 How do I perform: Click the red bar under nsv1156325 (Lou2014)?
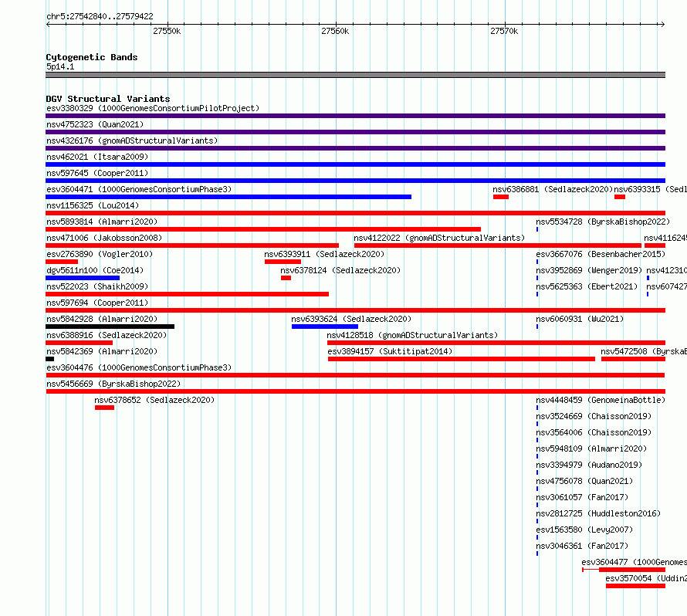click(355, 213)
